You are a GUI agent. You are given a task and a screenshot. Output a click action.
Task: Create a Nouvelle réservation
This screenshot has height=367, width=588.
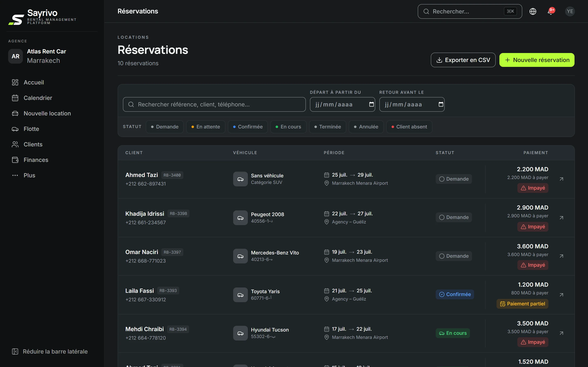coord(537,60)
